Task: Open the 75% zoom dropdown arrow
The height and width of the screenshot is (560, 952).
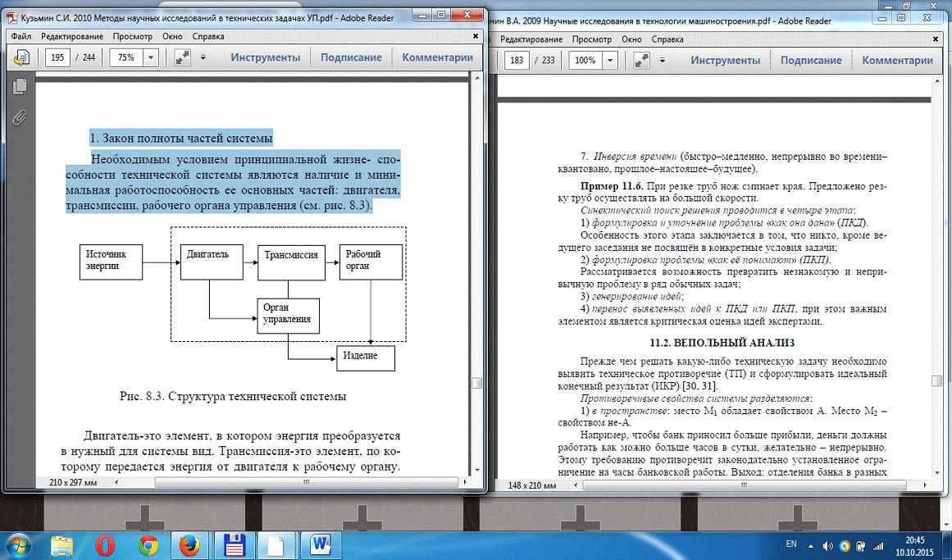Action: point(151,57)
